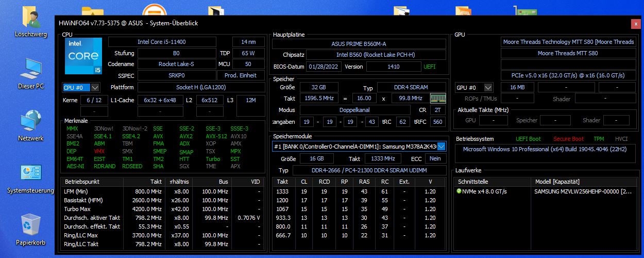The height and width of the screenshot is (258, 644).
Task: Click the PCIe v5.0 x16 link field
Action: coord(568,76)
